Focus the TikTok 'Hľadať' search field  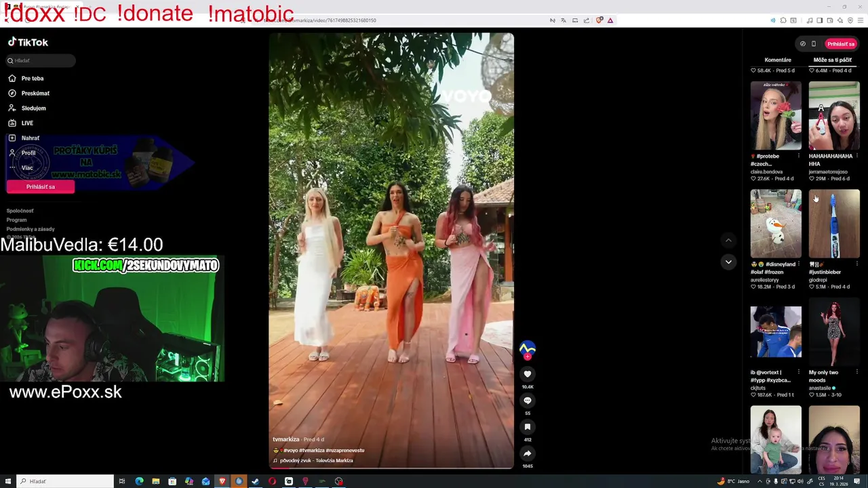pos(41,60)
